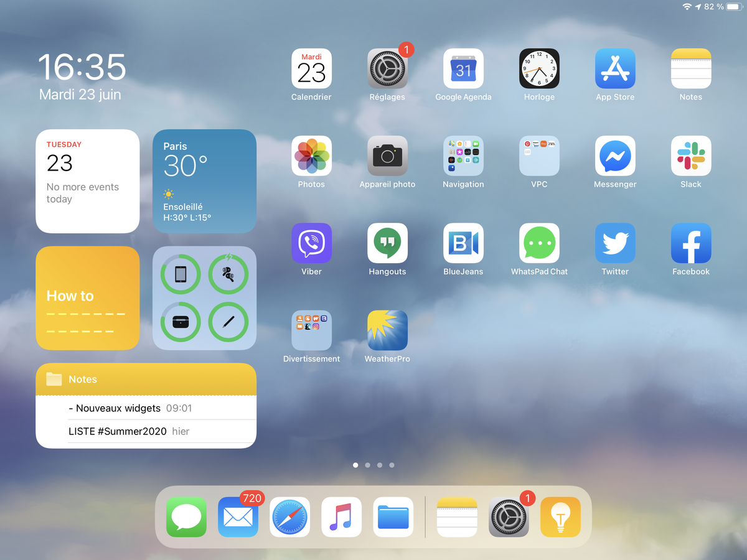The width and height of the screenshot is (747, 560).
Task: Open Files app in the dock
Action: tap(393, 516)
